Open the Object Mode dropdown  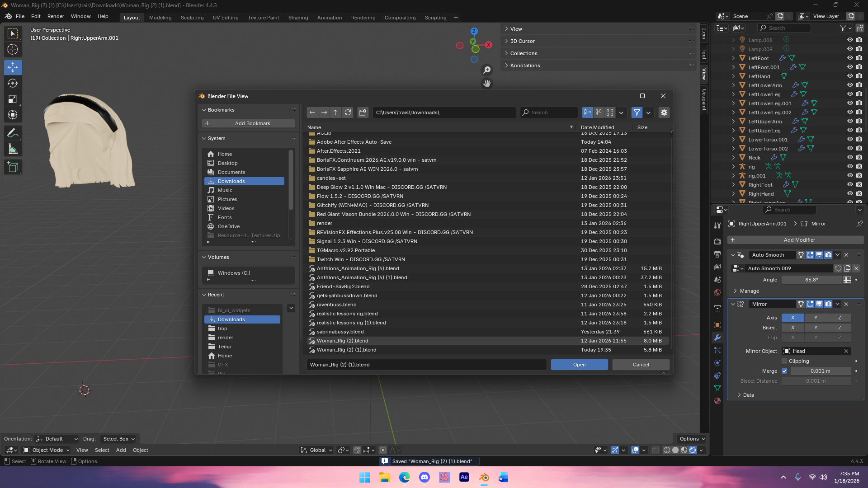(x=47, y=450)
